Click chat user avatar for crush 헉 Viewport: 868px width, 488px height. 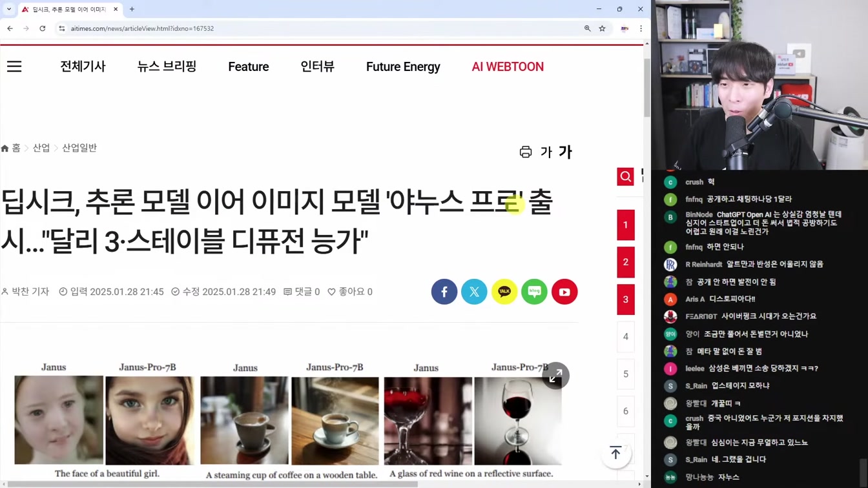(x=670, y=182)
